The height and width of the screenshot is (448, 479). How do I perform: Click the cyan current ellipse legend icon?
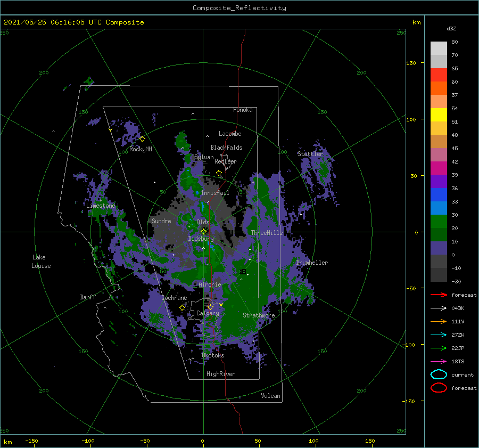tap(439, 374)
